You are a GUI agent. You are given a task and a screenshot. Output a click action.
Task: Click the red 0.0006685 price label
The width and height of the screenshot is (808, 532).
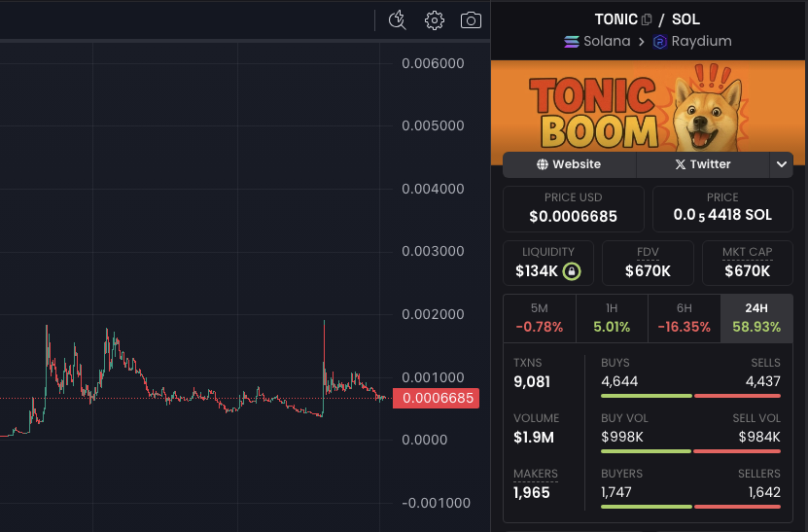click(x=436, y=398)
